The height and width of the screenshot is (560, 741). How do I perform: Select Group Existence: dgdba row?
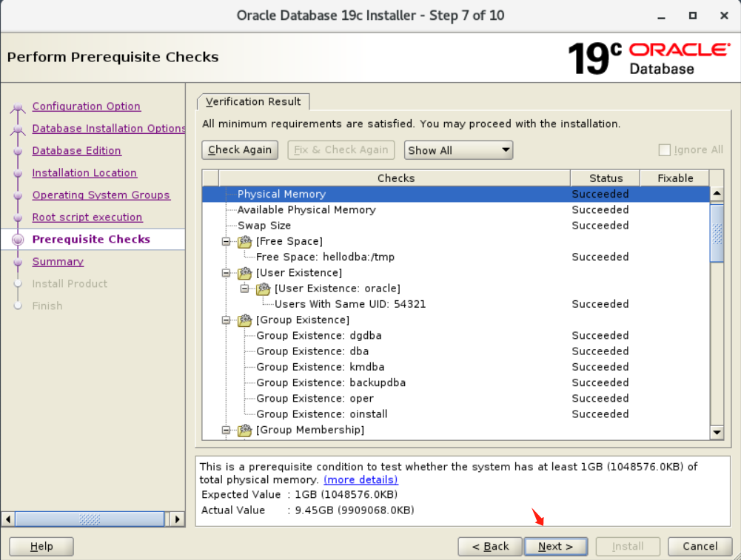(455, 336)
